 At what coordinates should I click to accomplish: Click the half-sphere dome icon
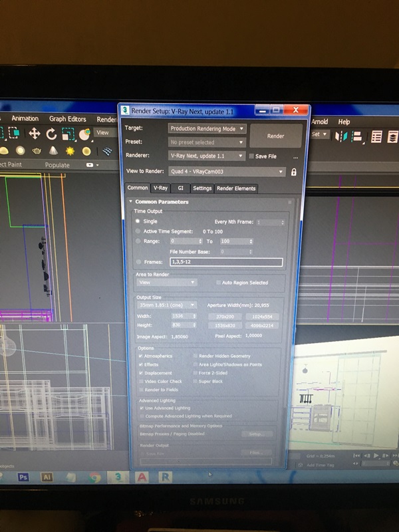4,150
